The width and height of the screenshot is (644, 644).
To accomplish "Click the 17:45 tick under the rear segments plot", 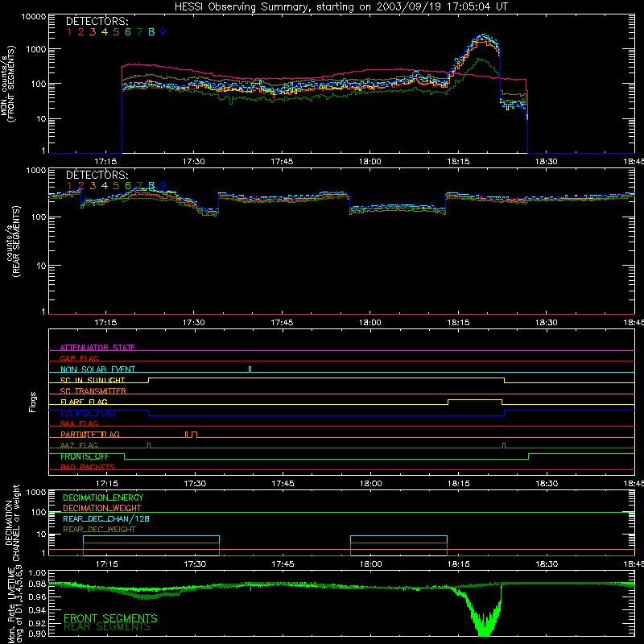I will (282, 323).
